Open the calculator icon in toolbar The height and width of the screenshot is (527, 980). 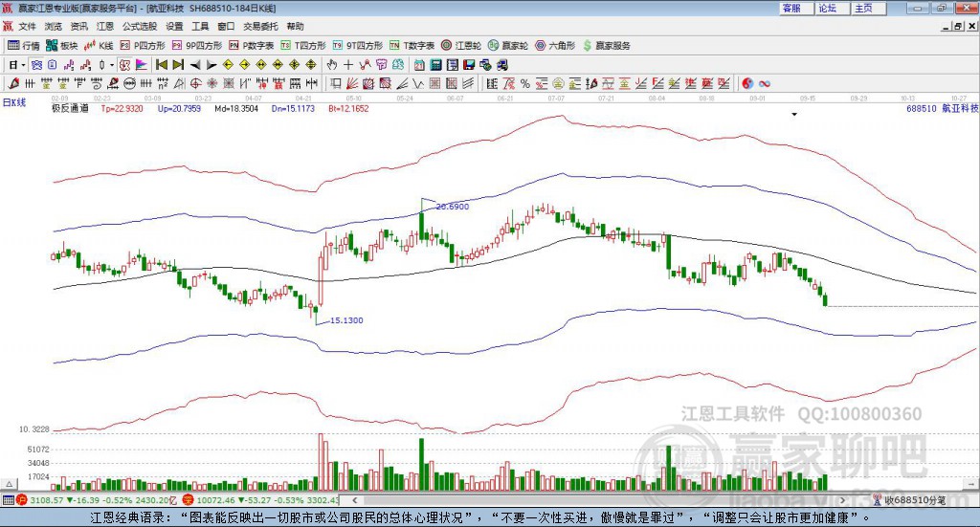tap(436, 65)
